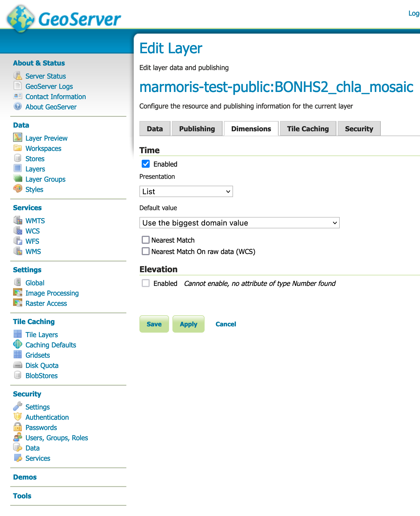Open the Users, Groups, Roles link
420x516 pixels.
click(x=57, y=438)
